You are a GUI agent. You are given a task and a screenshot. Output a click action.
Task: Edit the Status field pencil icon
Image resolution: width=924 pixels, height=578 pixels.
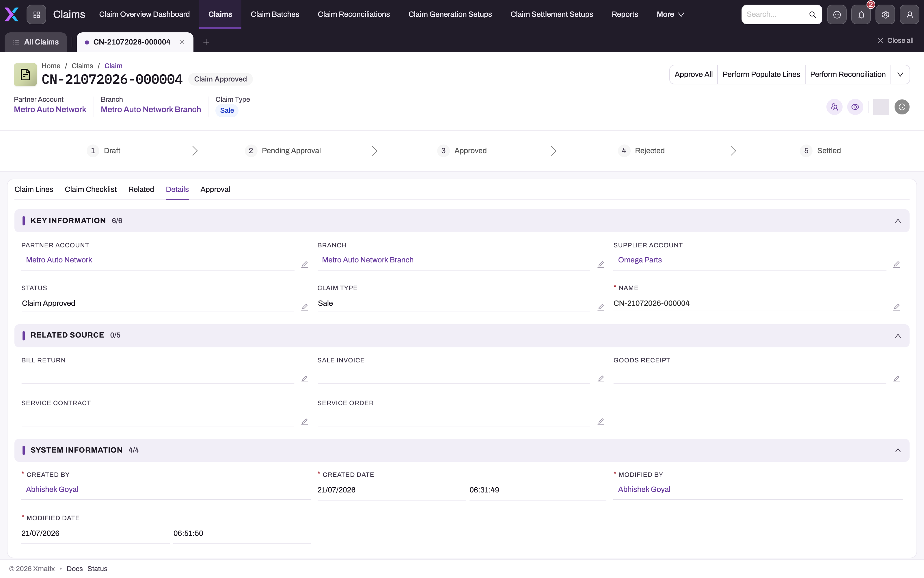point(304,307)
